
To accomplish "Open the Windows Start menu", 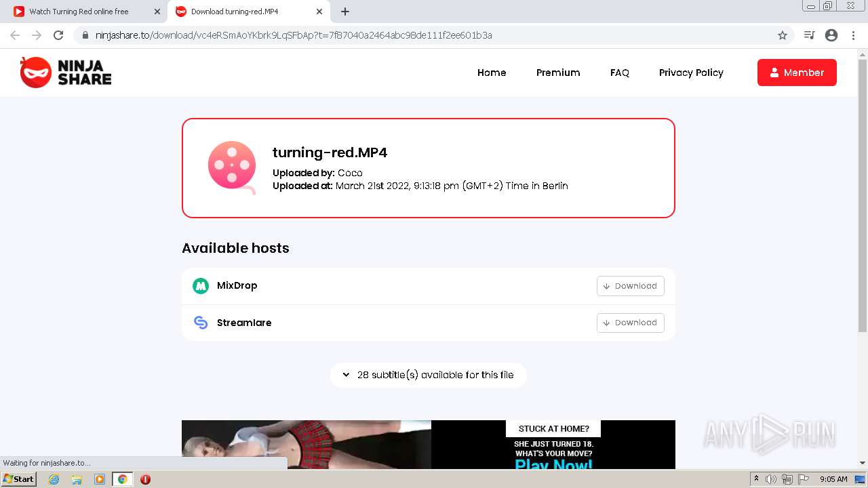I will (19, 479).
